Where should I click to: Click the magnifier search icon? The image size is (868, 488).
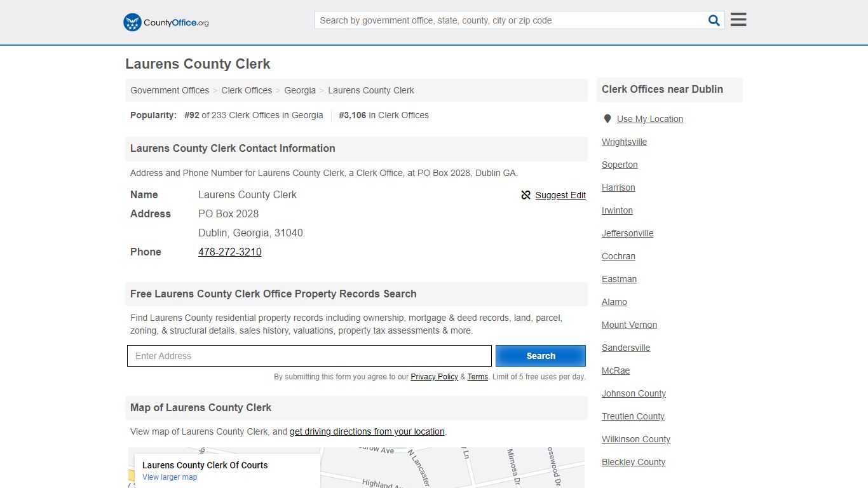tap(714, 20)
